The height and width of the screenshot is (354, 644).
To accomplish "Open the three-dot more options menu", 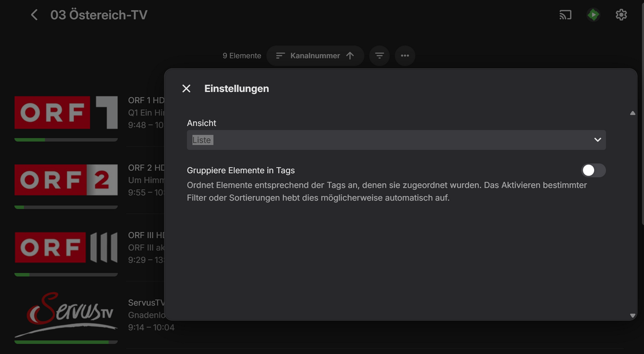I will click(x=405, y=56).
